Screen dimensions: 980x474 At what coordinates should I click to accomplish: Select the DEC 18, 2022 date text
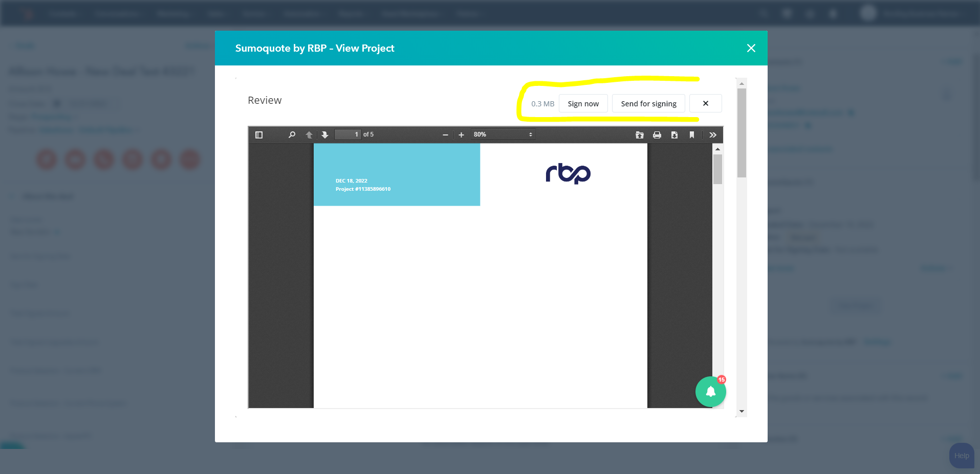[x=351, y=181]
